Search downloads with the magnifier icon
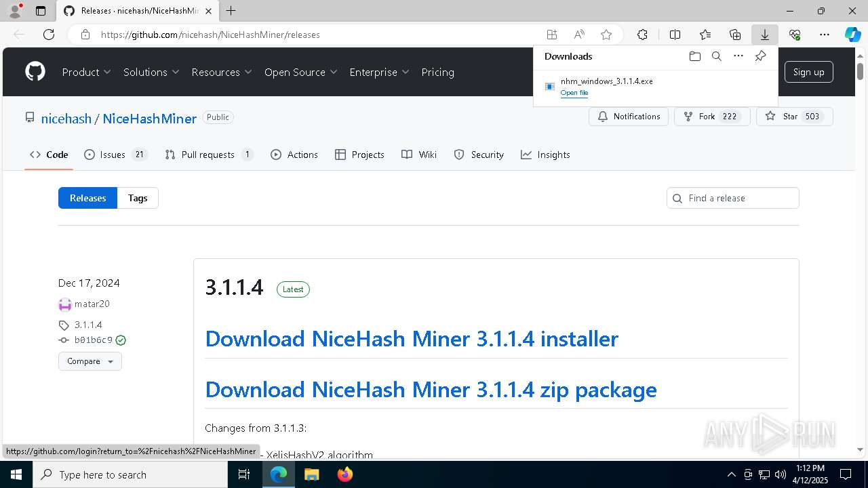The width and height of the screenshot is (868, 488). point(716,56)
